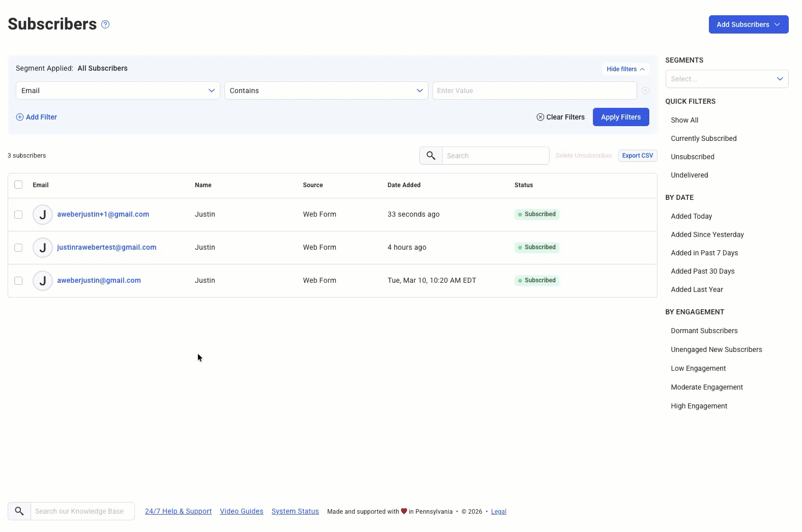Click the Enter Value filter input
Image resolution: width=802 pixels, height=532 pixels.
click(x=534, y=91)
